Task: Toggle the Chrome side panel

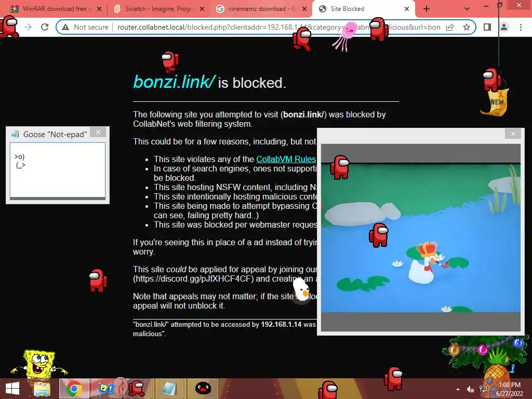Action: coord(487,27)
